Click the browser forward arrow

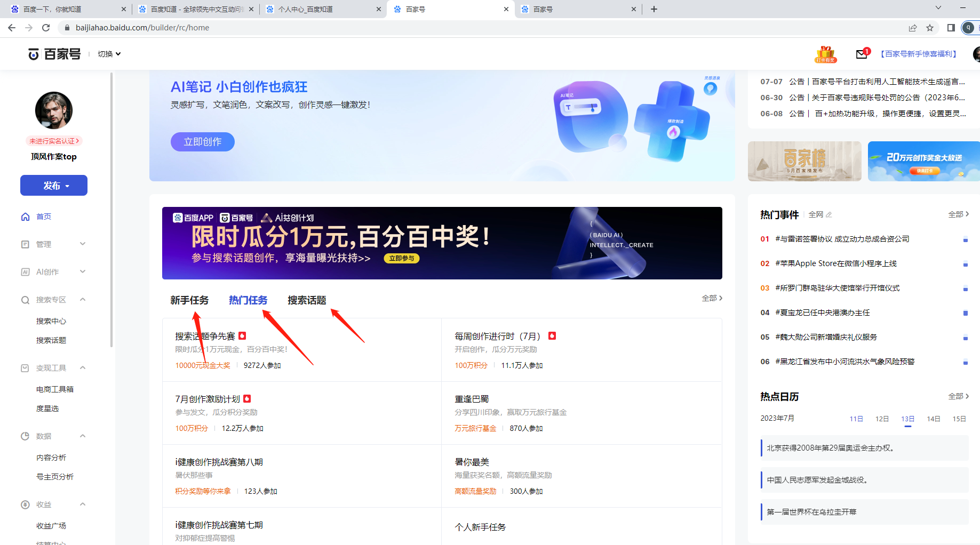tap(29, 28)
